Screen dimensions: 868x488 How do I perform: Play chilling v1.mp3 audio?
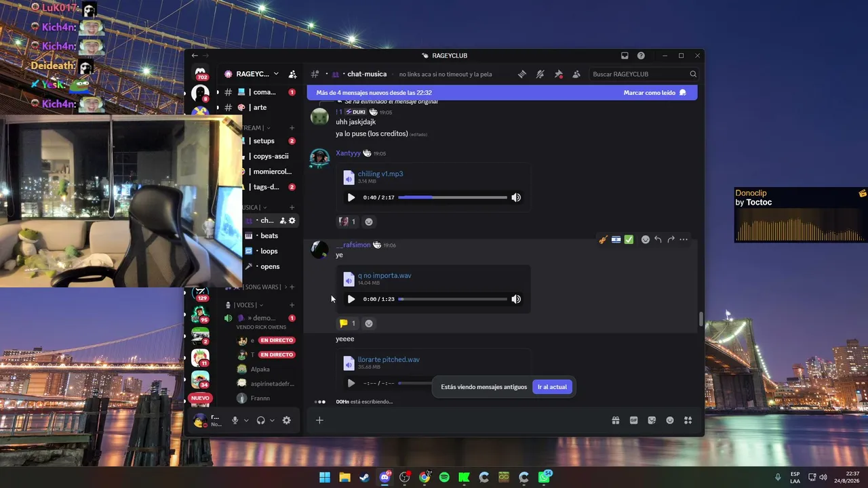click(351, 197)
